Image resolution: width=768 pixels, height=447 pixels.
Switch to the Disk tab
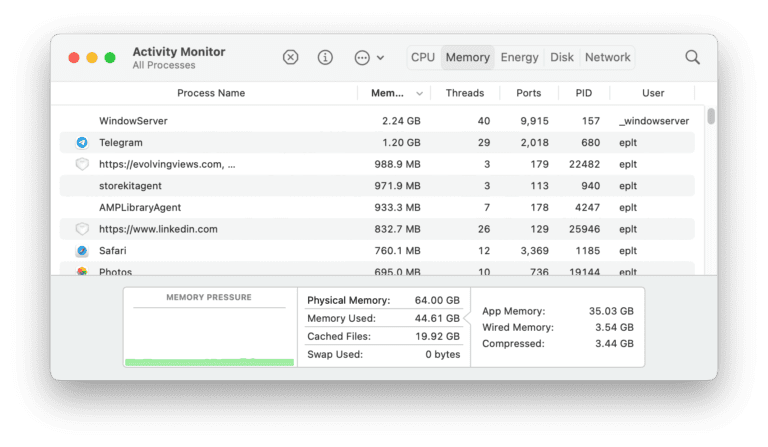(x=562, y=57)
